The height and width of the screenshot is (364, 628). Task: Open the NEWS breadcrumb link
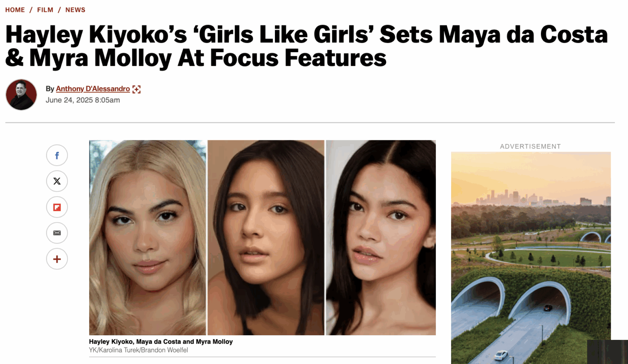(75, 10)
